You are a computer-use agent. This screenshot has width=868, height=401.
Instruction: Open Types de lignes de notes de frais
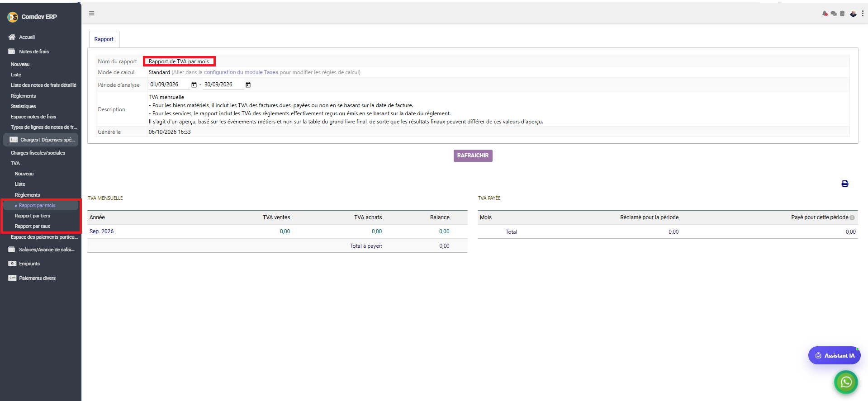pyautogui.click(x=44, y=127)
